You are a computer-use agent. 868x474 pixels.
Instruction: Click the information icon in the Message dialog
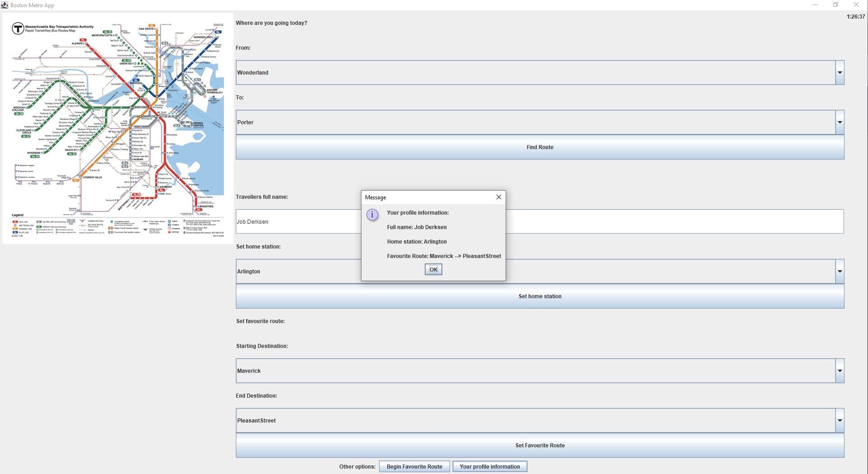[372, 215]
